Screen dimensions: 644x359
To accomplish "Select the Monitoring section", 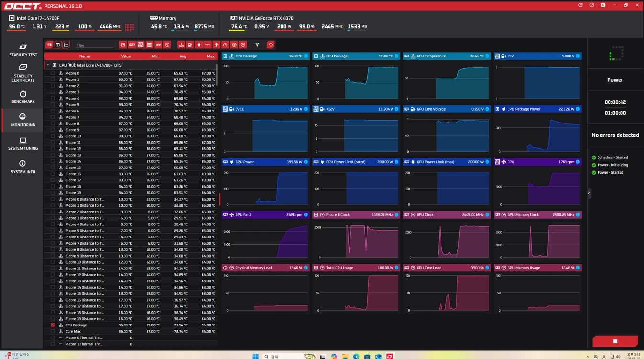I will tap(23, 120).
